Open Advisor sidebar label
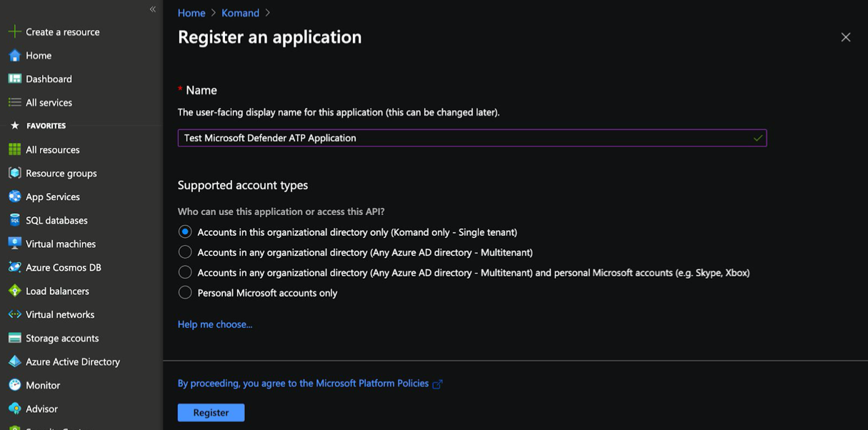The width and height of the screenshot is (868, 430). pyautogui.click(x=41, y=409)
